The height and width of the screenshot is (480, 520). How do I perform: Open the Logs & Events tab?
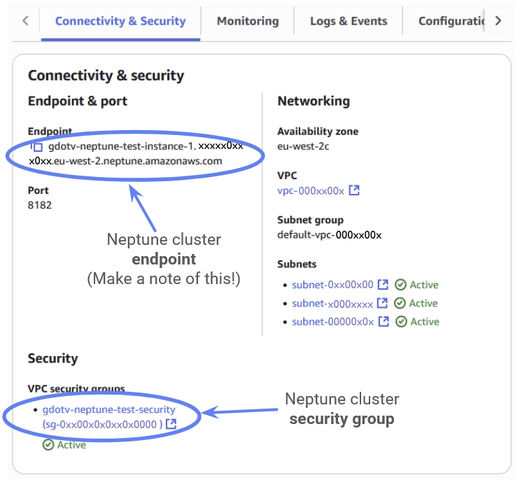[349, 21]
